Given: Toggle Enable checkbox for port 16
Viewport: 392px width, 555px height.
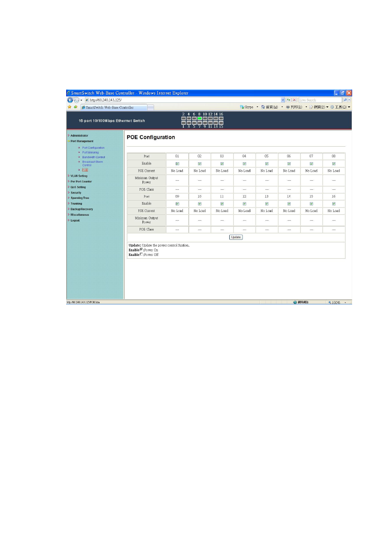Looking at the screenshot, I should click(x=334, y=204).
